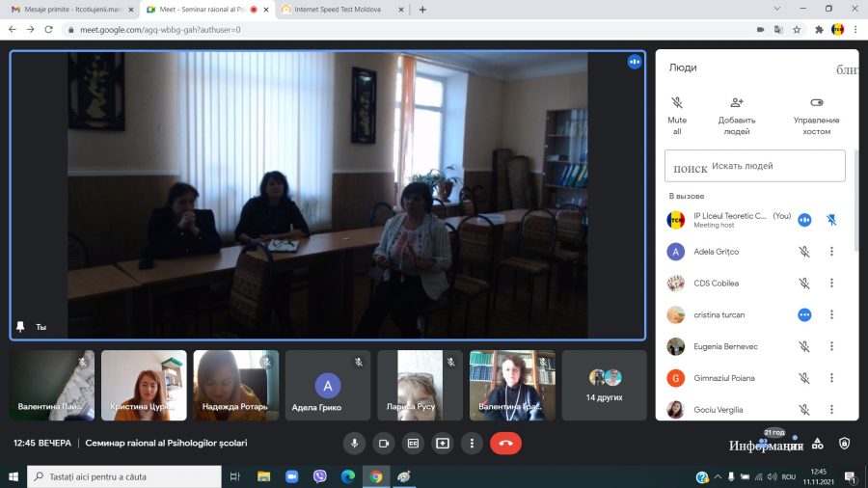Open more options in call controls
Image resolution: width=868 pixels, height=488 pixels.
[472, 444]
